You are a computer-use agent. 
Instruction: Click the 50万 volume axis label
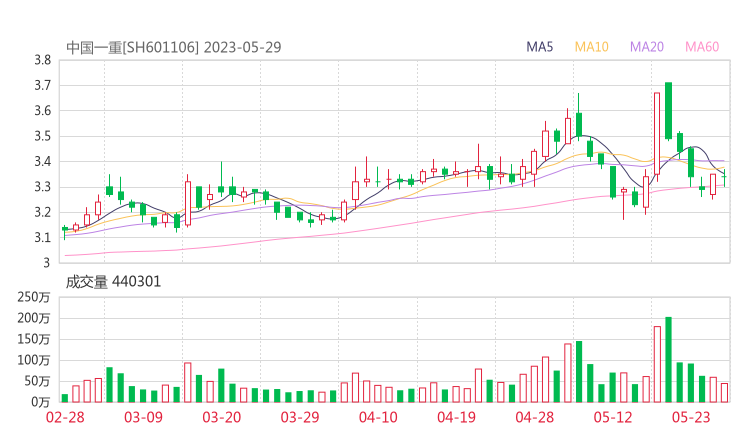(x=37, y=381)
